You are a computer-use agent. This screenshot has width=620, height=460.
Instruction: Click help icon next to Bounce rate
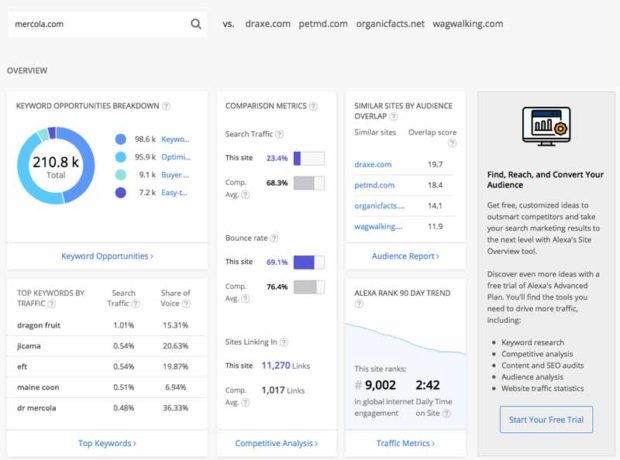tap(272, 238)
